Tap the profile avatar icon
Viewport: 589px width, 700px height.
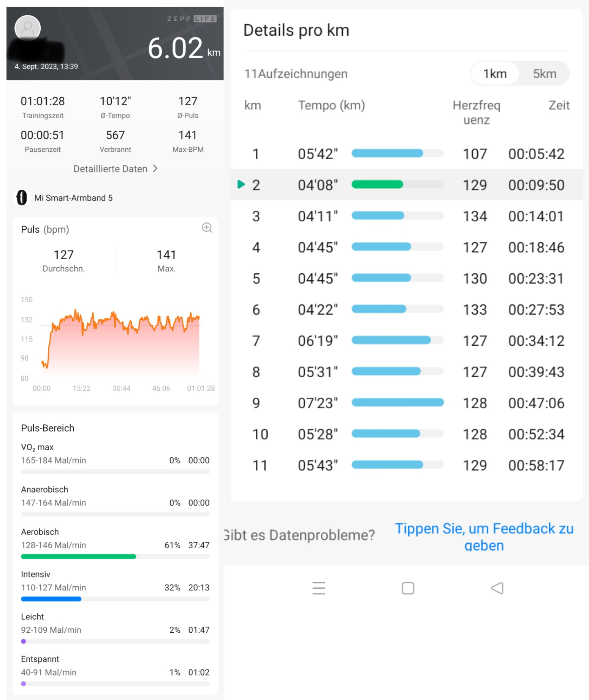(27, 28)
